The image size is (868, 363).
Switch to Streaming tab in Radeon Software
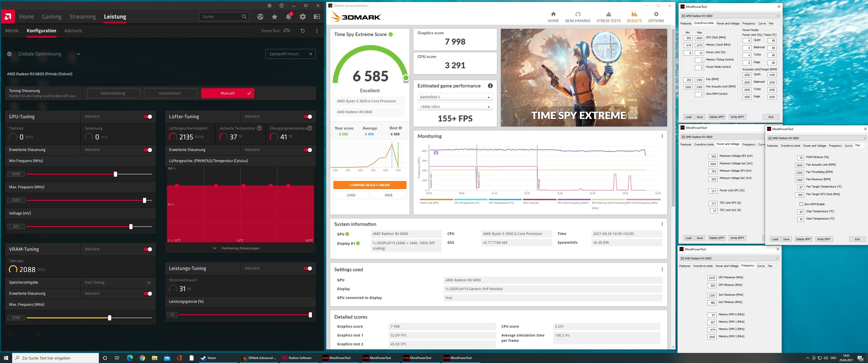[x=83, y=16]
